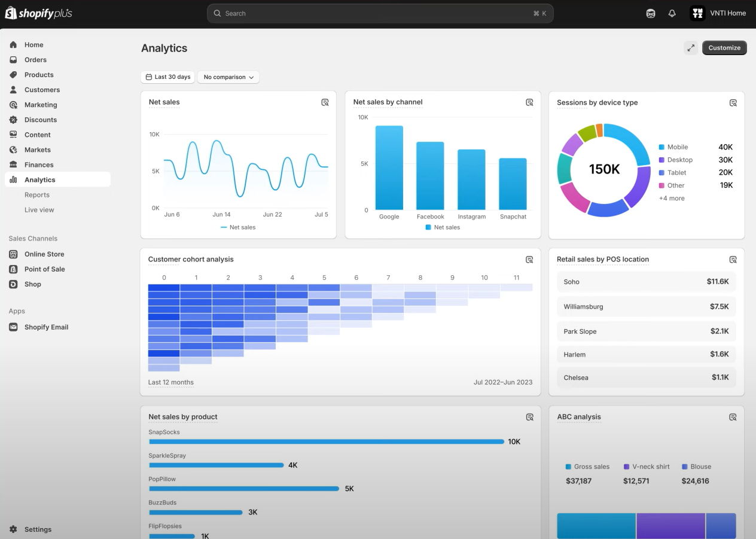Click the SnapSocks product bar

click(327, 442)
